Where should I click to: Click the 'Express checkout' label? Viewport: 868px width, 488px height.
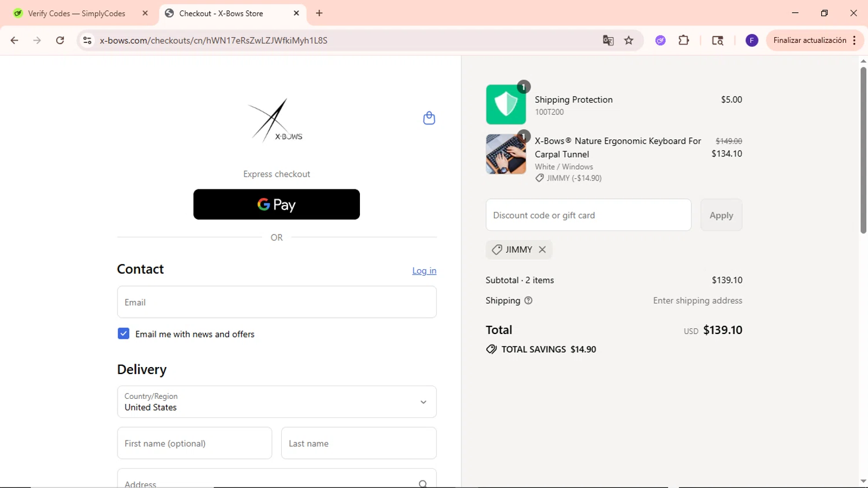[x=277, y=174]
